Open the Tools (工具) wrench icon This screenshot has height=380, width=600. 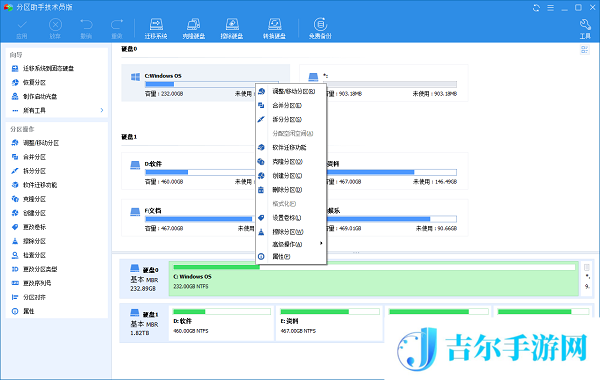tap(585, 29)
